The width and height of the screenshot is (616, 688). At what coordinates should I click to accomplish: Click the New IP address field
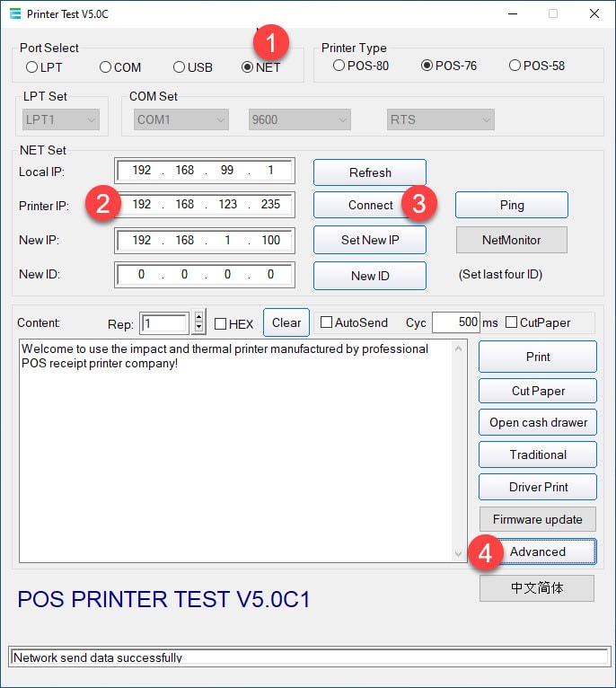pos(205,241)
